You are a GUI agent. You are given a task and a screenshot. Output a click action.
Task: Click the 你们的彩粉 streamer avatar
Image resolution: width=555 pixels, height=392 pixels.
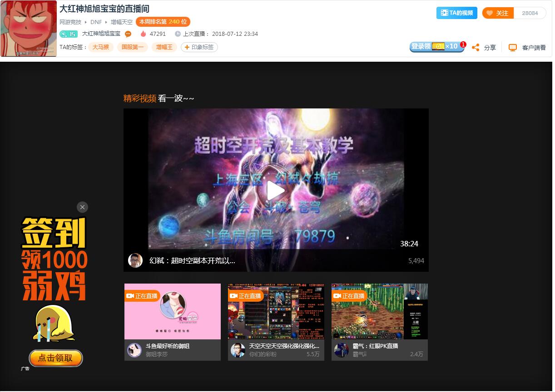tap(238, 350)
